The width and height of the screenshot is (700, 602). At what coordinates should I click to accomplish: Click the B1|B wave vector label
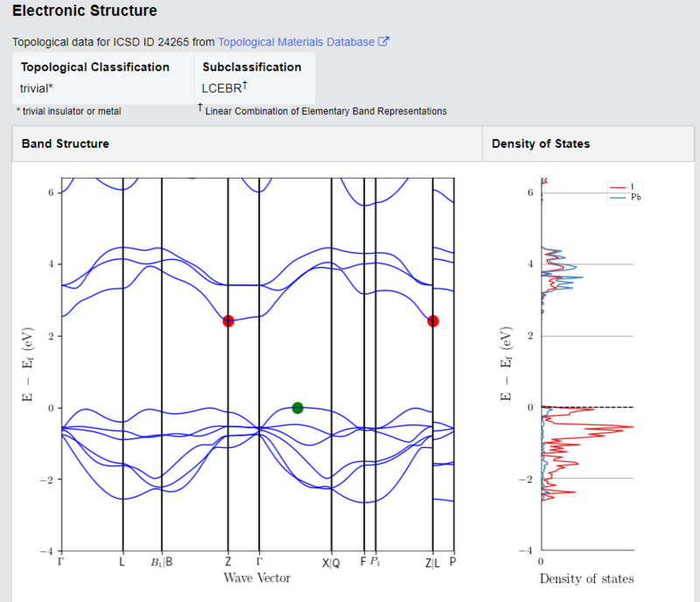pos(162,562)
